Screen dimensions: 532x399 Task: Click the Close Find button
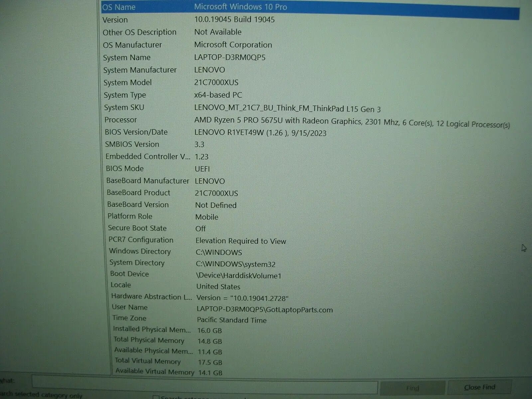pyautogui.click(x=479, y=387)
